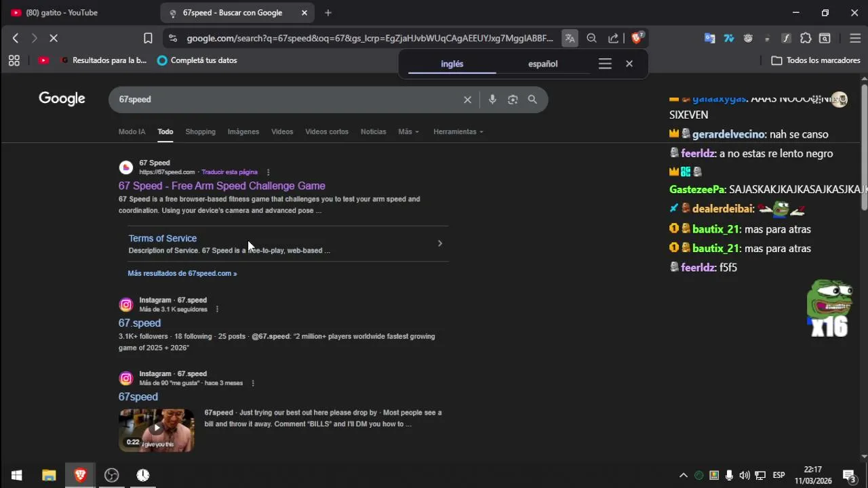Expand the 'Más' dropdown in search tabs
Image resolution: width=868 pixels, height=488 pixels.
(408, 131)
